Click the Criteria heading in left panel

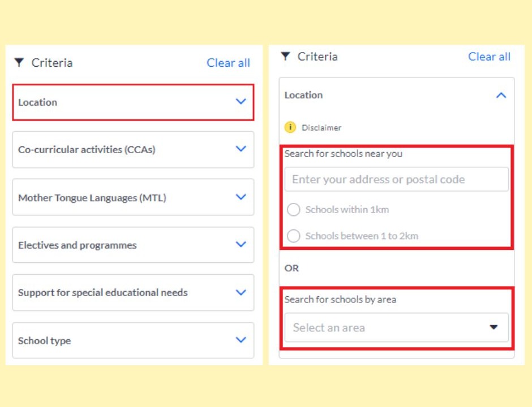52,63
